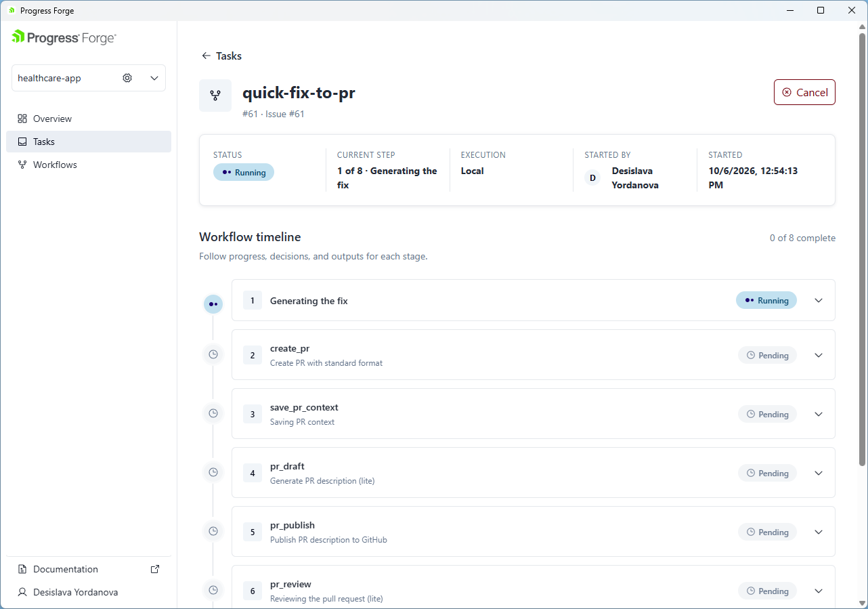868x609 pixels.
Task: Go back to Tasks list
Action: pyautogui.click(x=221, y=56)
